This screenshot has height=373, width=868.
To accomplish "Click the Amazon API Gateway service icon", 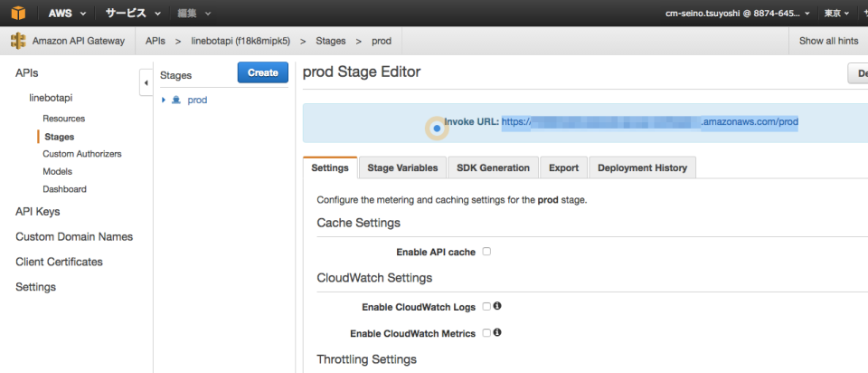I will pyautogui.click(x=18, y=41).
